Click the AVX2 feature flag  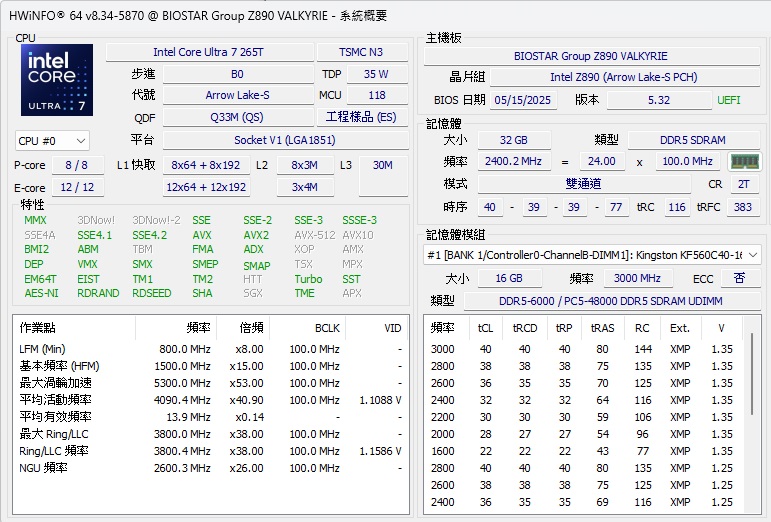click(x=256, y=235)
